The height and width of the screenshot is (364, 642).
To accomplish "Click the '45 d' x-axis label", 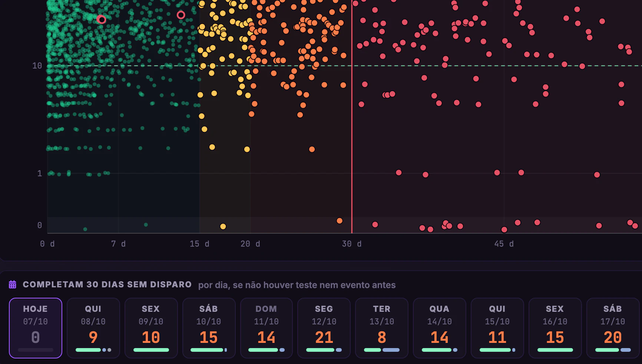I will tap(504, 244).
